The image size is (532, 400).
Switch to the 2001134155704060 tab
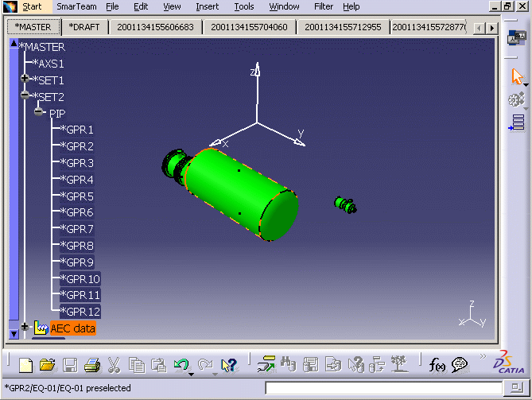[x=249, y=27]
